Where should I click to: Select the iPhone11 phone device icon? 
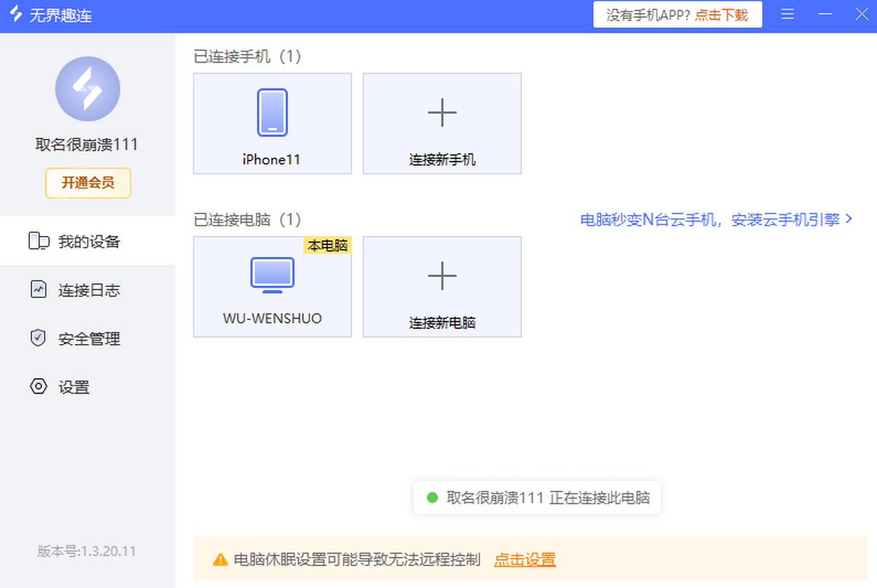pyautogui.click(x=272, y=112)
